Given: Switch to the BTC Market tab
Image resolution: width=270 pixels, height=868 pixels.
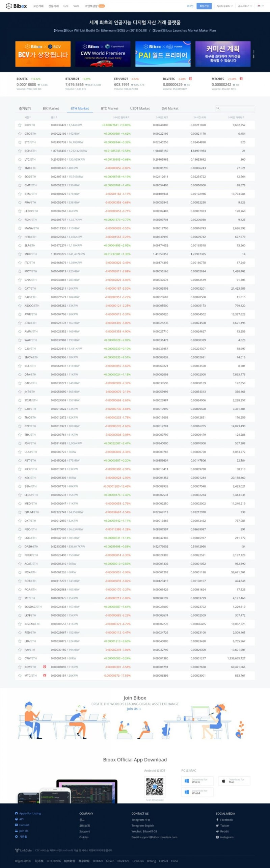Looking at the screenshot, I should 109,108.
